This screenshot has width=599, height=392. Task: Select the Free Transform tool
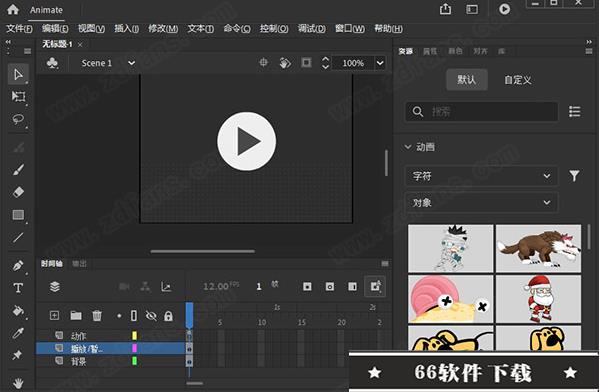point(18,96)
